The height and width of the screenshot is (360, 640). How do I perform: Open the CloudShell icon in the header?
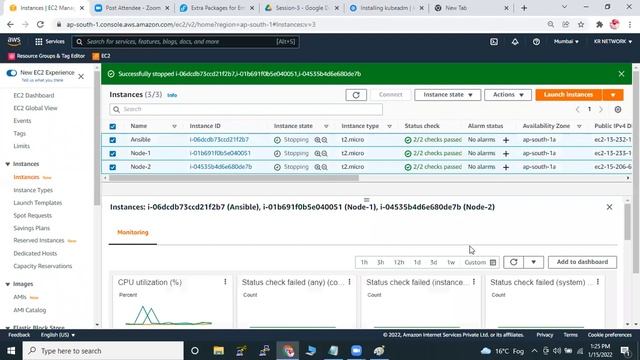point(494,42)
